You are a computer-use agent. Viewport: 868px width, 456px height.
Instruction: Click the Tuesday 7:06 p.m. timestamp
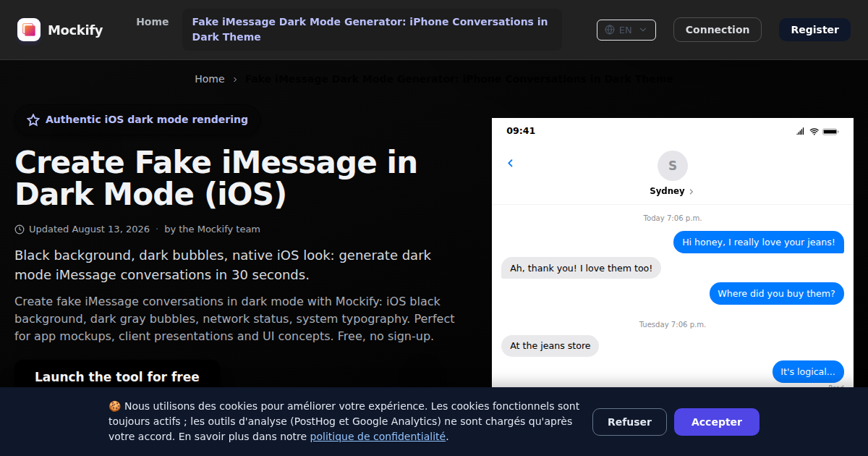point(673,324)
